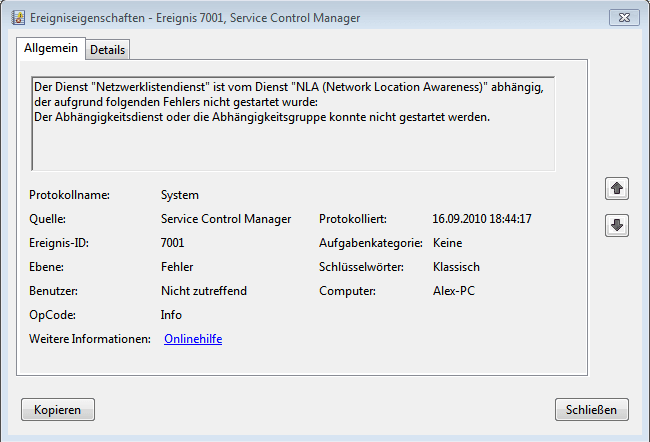Click the Protokollname value System
Screen dimensions: 650x442
point(179,195)
